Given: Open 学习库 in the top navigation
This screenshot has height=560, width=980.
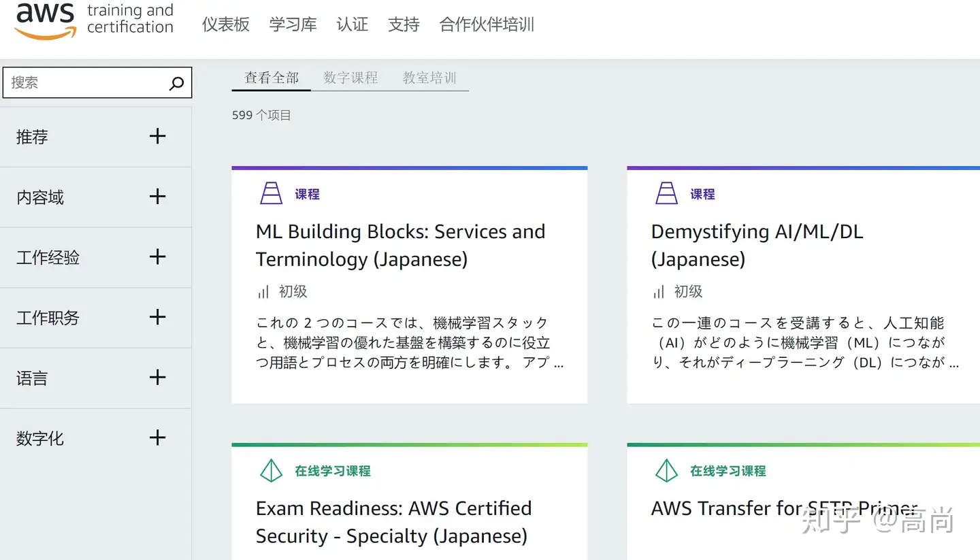Looking at the screenshot, I should (293, 25).
